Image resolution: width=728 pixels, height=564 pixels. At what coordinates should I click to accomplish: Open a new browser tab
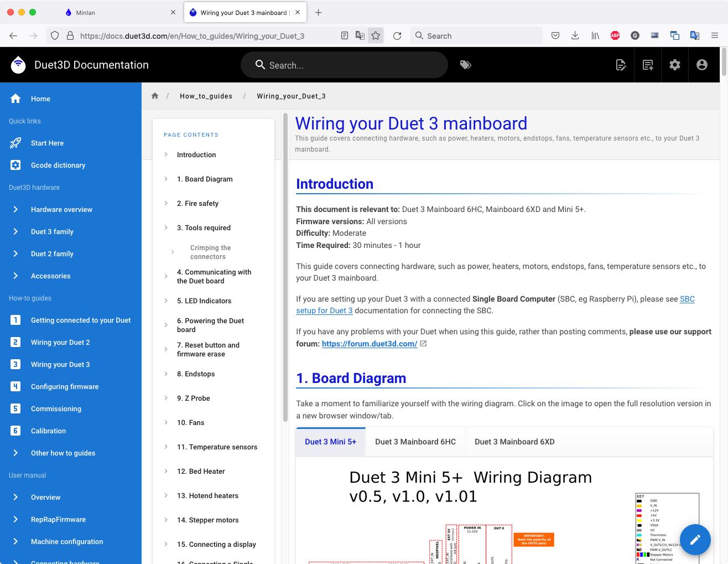tap(318, 12)
